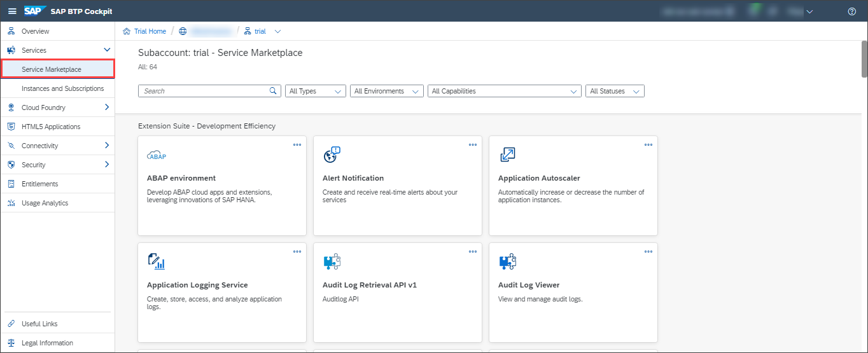This screenshot has height=353, width=868.
Task: Click the Trial Home house icon
Action: 127,31
